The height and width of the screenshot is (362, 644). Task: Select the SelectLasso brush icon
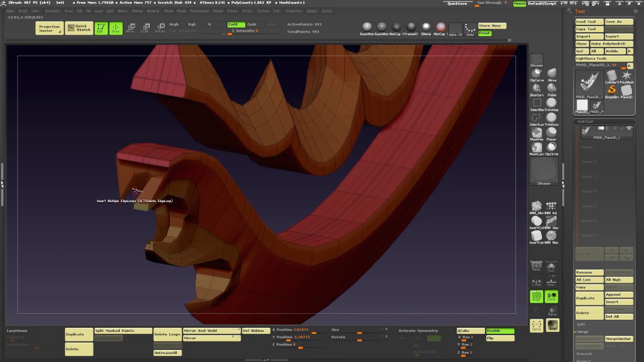pos(536,119)
